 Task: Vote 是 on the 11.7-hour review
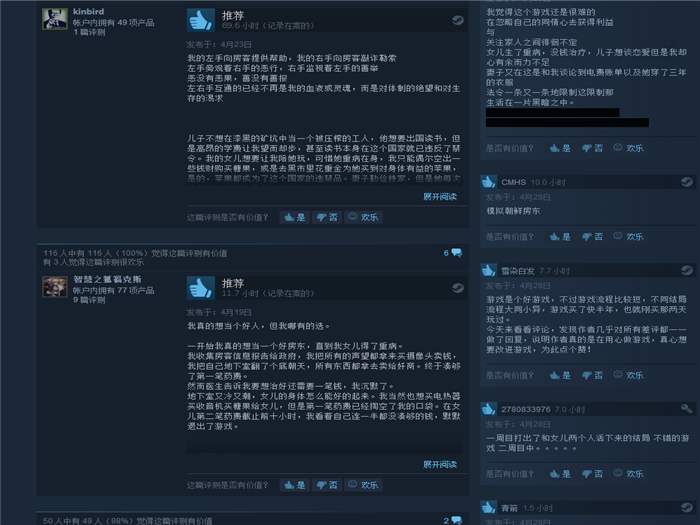tap(295, 485)
